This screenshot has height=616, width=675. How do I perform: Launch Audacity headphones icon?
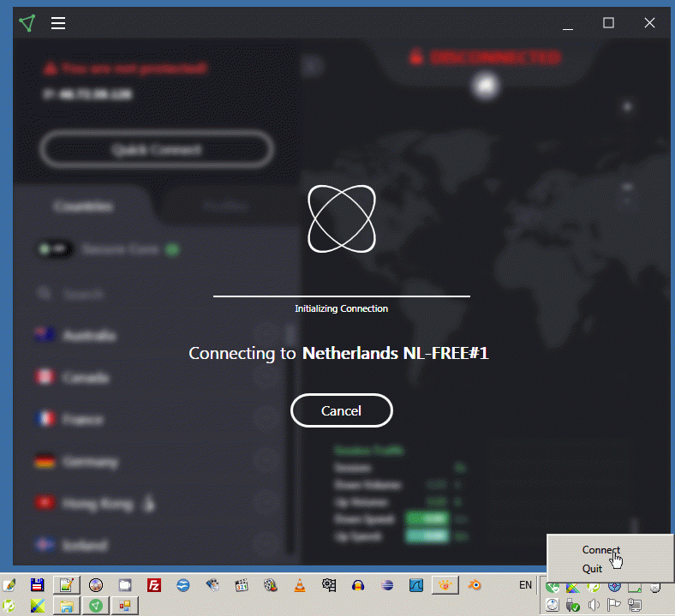tap(358, 585)
